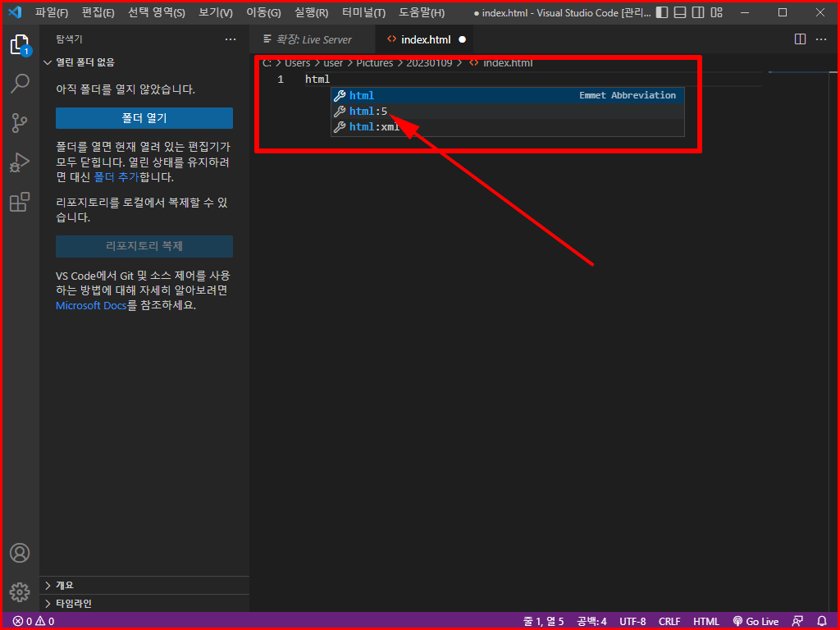
Task: Open the Explorer view in activity bar
Action: coord(20,44)
